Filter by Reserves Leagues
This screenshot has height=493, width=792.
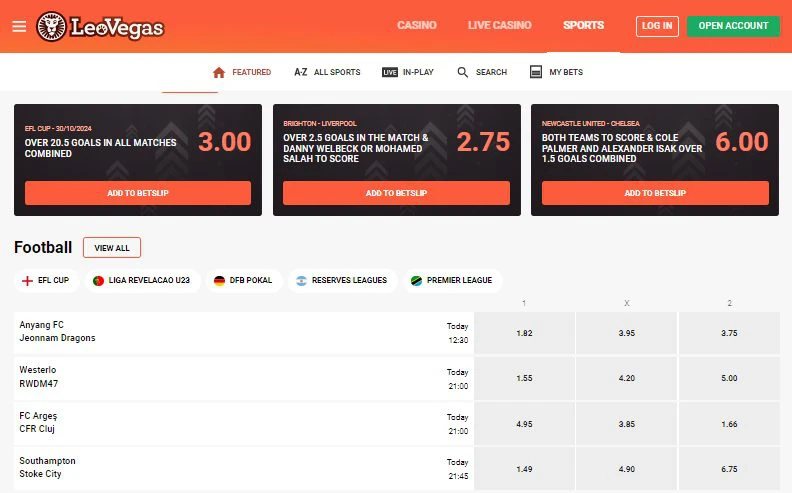click(342, 280)
